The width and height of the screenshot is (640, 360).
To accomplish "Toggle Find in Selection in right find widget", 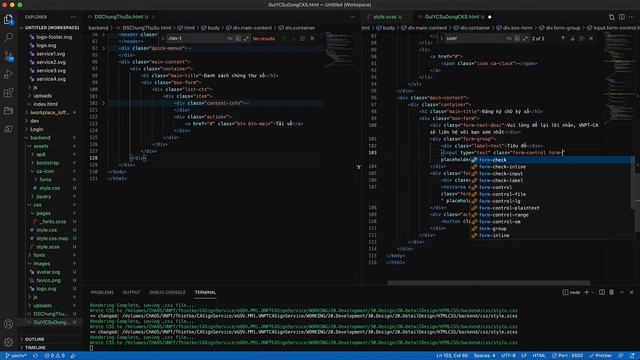I will click(582, 38).
